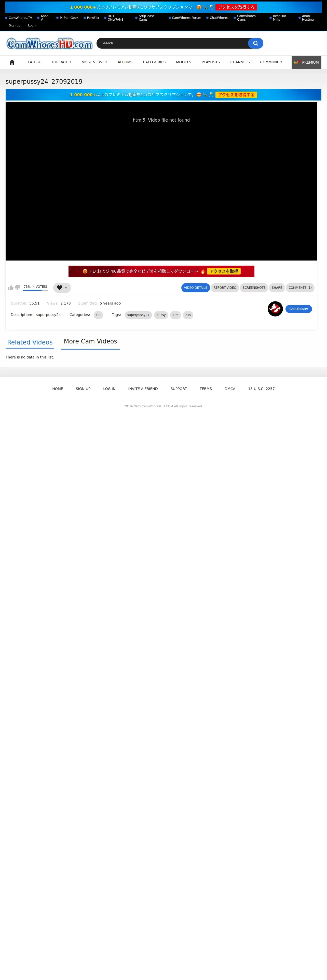Click the rating progress bar 75%
The image size is (327, 980).
tap(35, 290)
